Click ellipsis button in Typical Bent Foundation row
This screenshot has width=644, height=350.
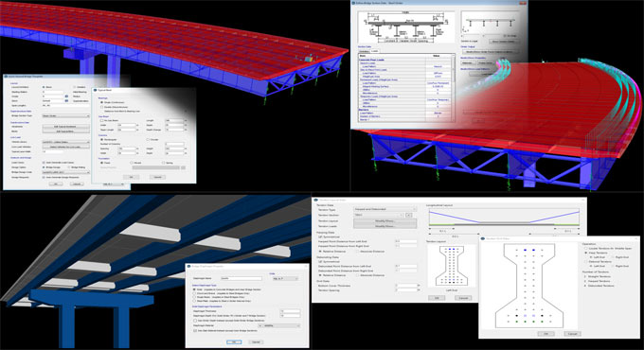click(183, 167)
